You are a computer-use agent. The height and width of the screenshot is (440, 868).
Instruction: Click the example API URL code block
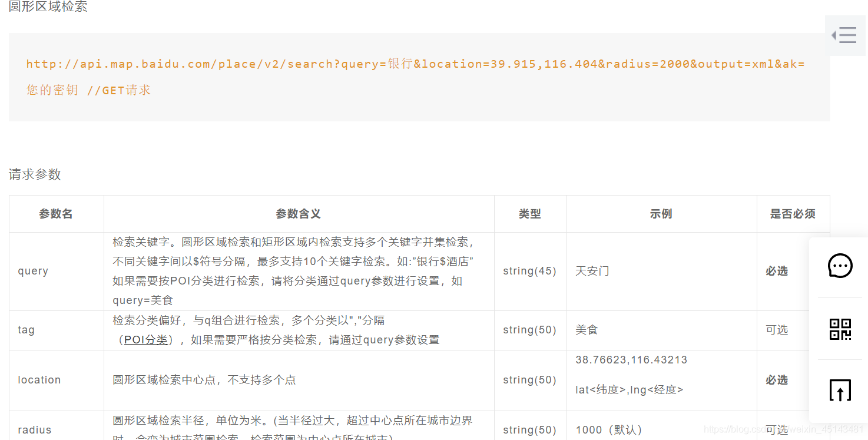[419, 77]
